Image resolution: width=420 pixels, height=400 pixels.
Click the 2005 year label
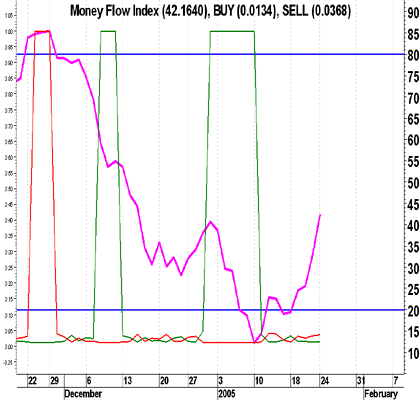pyautogui.click(x=227, y=394)
